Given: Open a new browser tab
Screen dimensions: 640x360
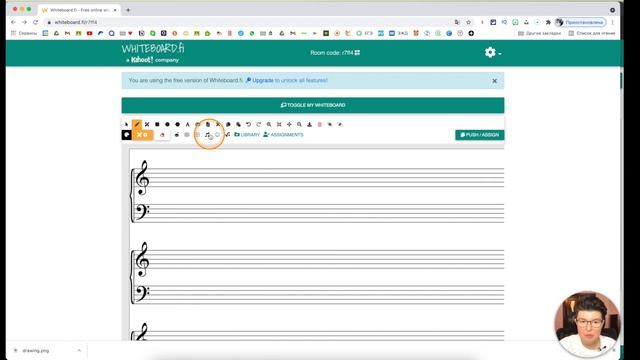Looking at the screenshot, I should 128,10.
